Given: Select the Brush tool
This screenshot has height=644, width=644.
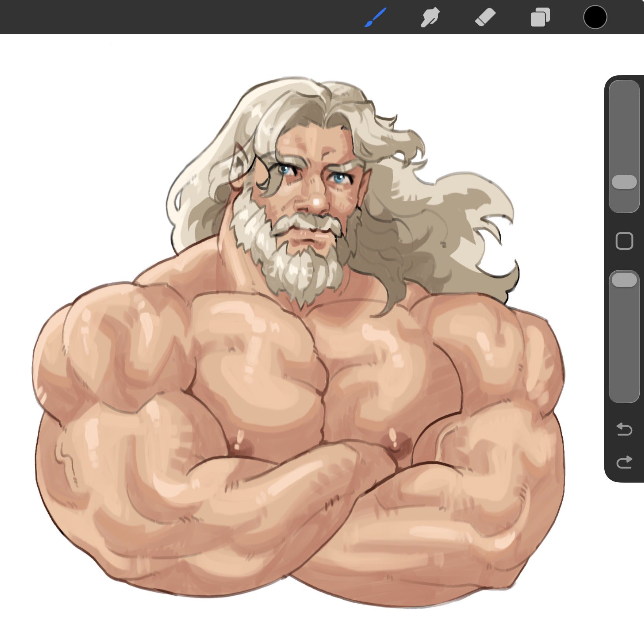Looking at the screenshot, I should point(375,17).
